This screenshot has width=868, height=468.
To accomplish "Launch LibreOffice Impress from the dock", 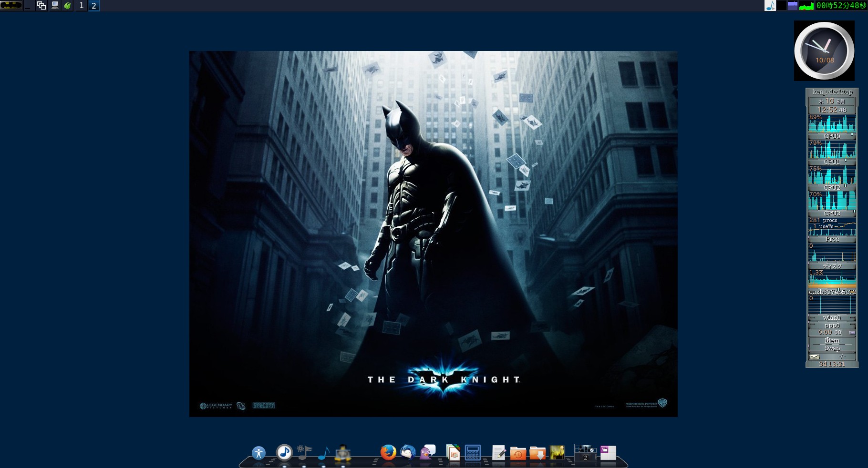I will [x=453, y=453].
